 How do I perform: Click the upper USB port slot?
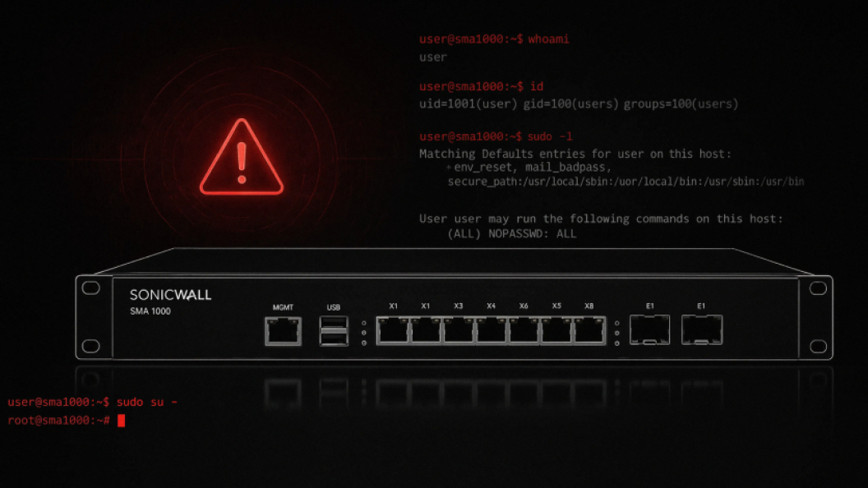click(x=334, y=323)
